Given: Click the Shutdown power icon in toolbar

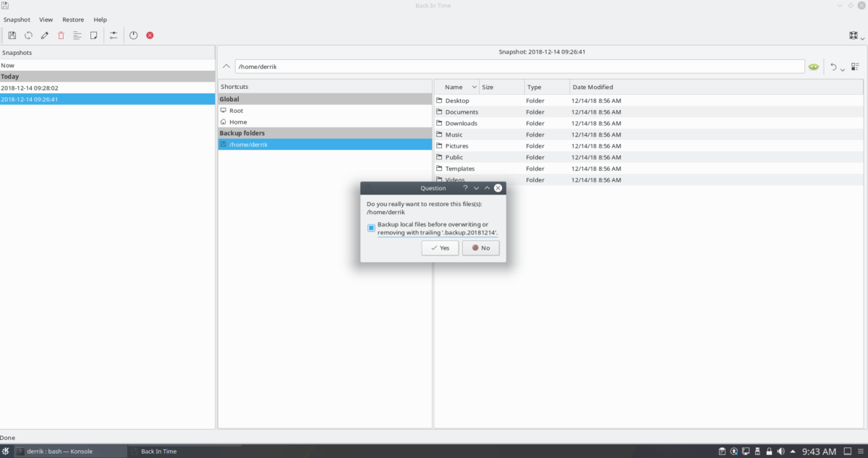Looking at the screenshot, I should 133,35.
